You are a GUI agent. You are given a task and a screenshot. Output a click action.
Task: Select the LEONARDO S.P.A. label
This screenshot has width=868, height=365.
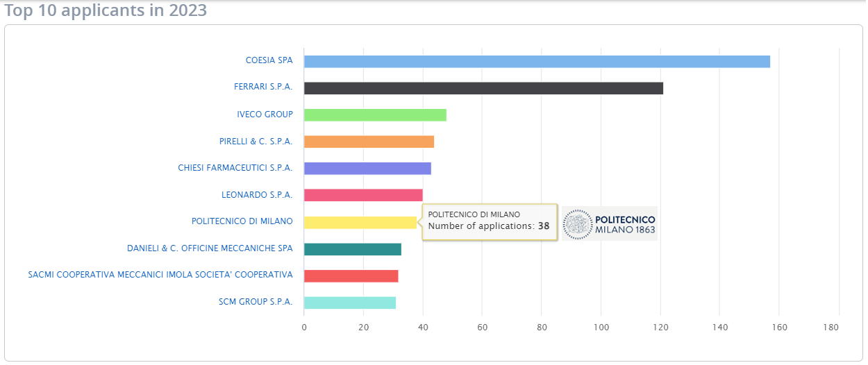(x=257, y=195)
